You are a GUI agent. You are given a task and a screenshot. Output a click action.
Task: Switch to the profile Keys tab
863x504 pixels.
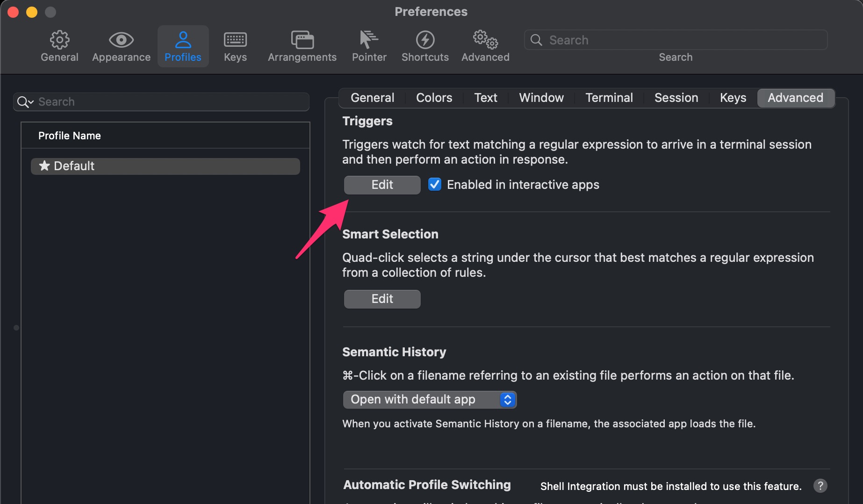(x=733, y=98)
